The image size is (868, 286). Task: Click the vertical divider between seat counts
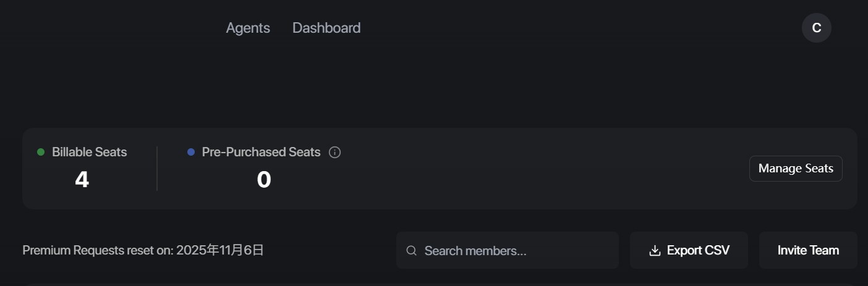point(157,169)
